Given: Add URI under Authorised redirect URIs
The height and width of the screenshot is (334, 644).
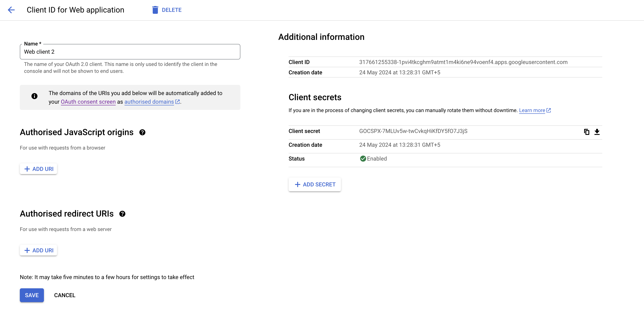Looking at the screenshot, I should click(39, 250).
